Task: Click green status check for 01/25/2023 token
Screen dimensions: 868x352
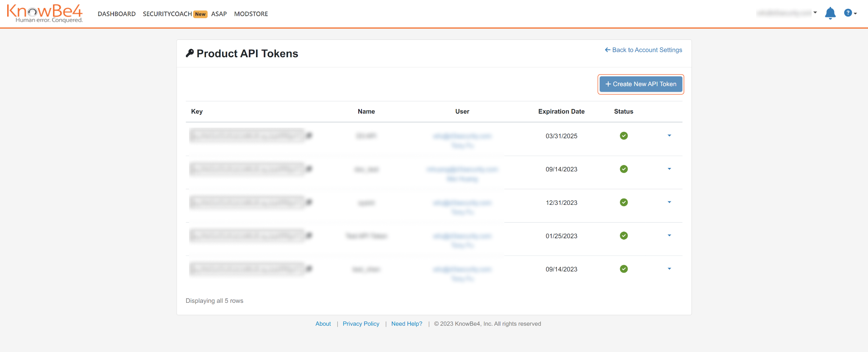Action: point(623,236)
